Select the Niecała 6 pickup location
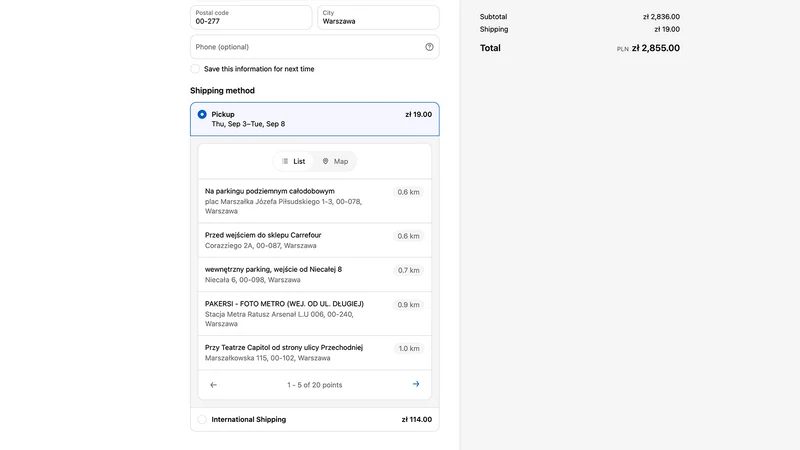This screenshot has width=800, height=450. click(x=315, y=274)
